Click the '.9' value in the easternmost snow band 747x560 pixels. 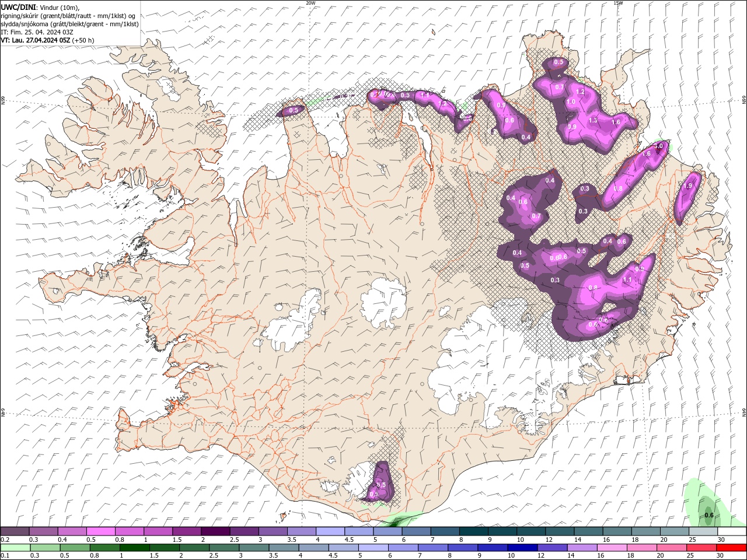click(689, 186)
